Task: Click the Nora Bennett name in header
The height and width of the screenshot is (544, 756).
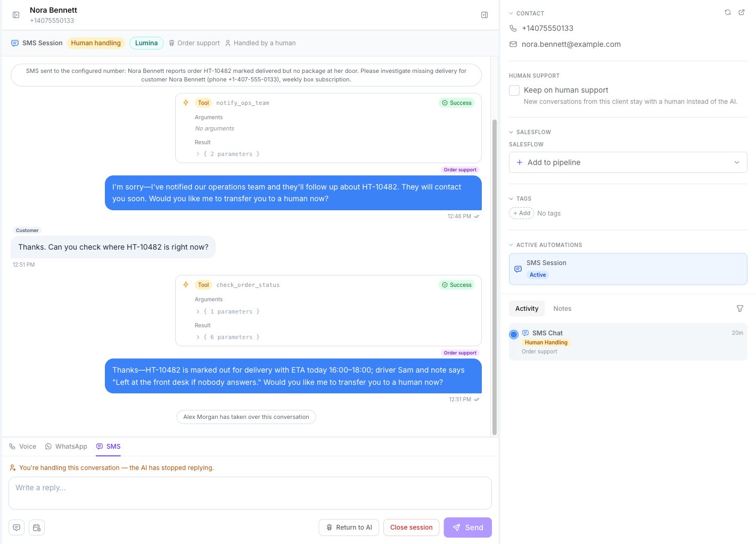Action: click(x=53, y=10)
